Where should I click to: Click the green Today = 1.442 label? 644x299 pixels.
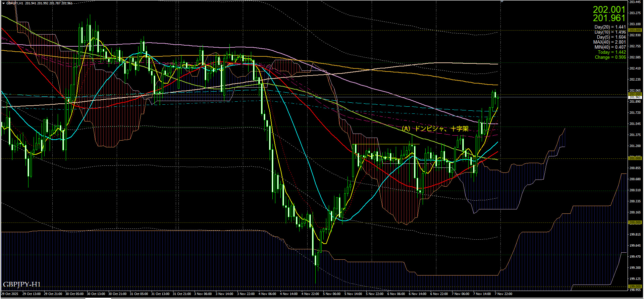click(611, 52)
